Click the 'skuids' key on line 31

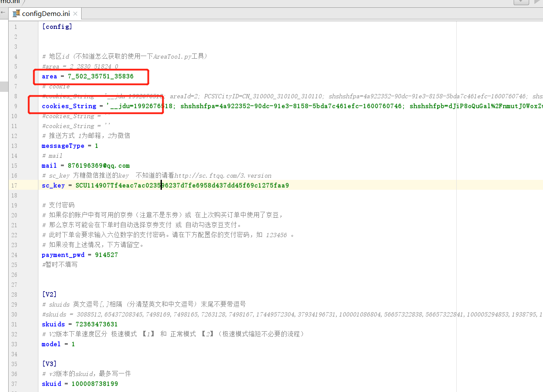tap(53, 324)
